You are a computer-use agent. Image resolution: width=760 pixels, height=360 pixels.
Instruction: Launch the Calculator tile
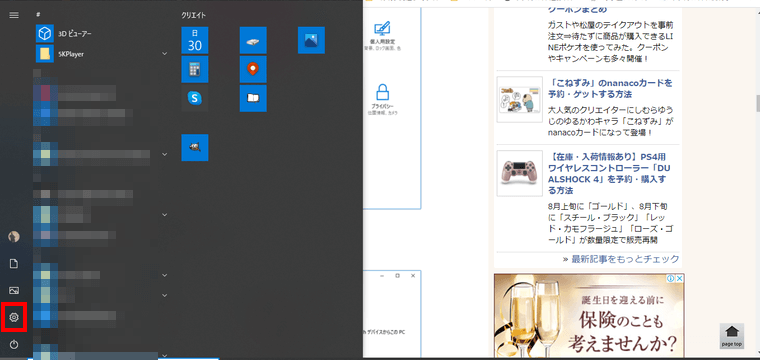tap(195, 69)
